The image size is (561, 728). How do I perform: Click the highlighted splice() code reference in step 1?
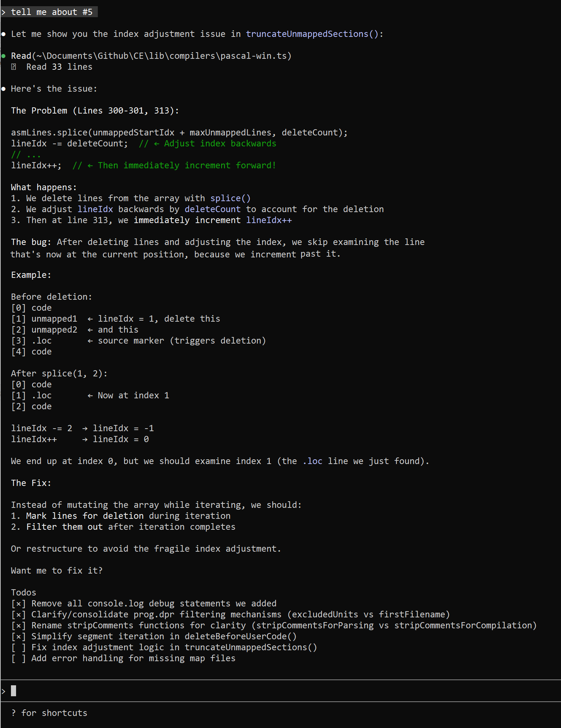(x=230, y=198)
